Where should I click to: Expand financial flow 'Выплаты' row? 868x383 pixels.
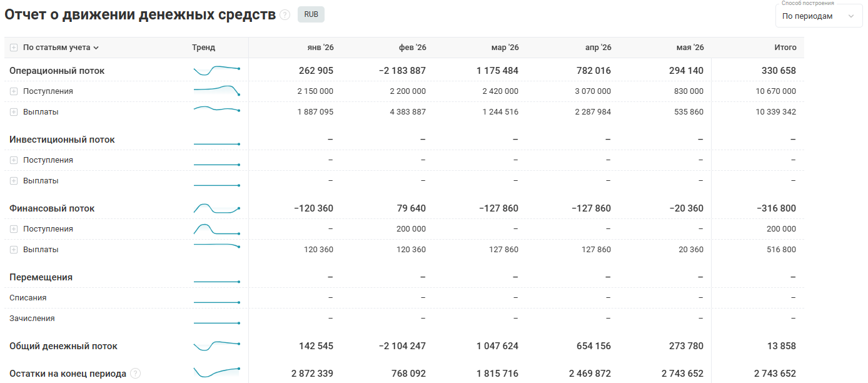[14, 250]
